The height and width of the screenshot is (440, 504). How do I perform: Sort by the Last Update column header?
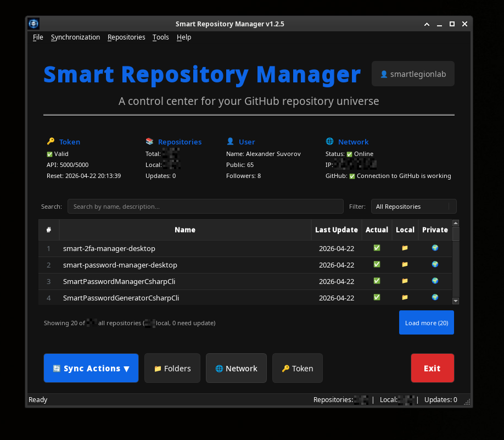[x=337, y=230]
